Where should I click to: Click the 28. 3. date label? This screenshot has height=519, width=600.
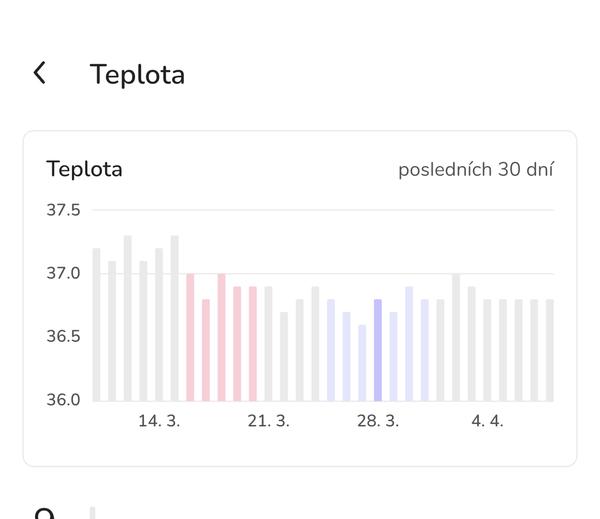pyautogui.click(x=378, y=421)
